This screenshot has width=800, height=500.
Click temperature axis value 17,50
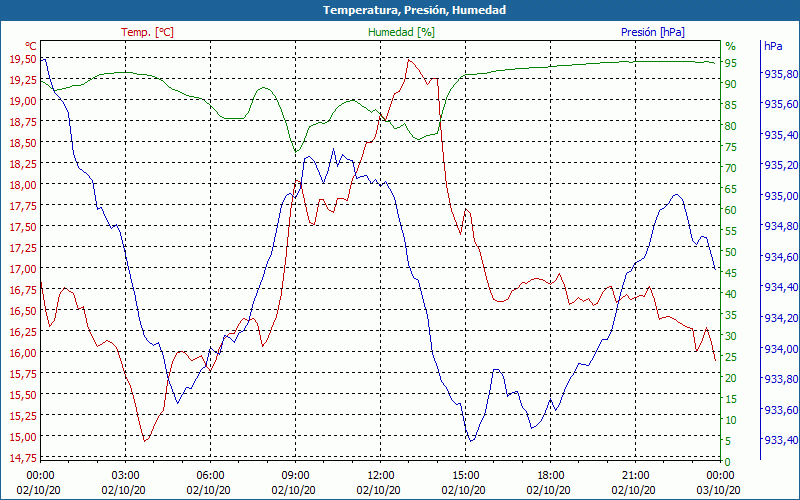(23, 227)
